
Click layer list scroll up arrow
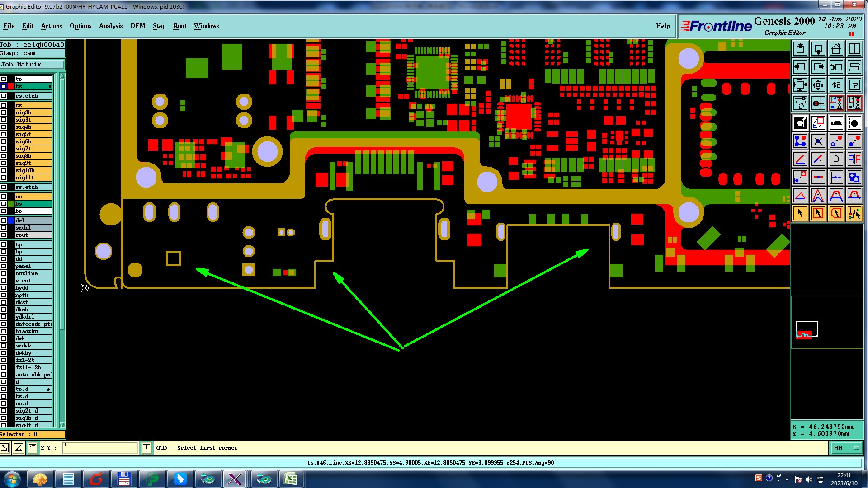[62, 76]
